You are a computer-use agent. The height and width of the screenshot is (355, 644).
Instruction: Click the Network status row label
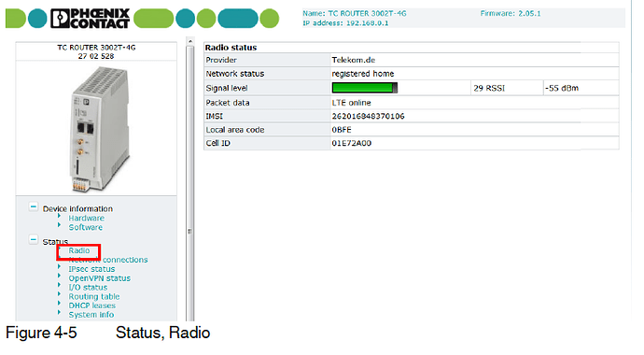click(235, 74)
